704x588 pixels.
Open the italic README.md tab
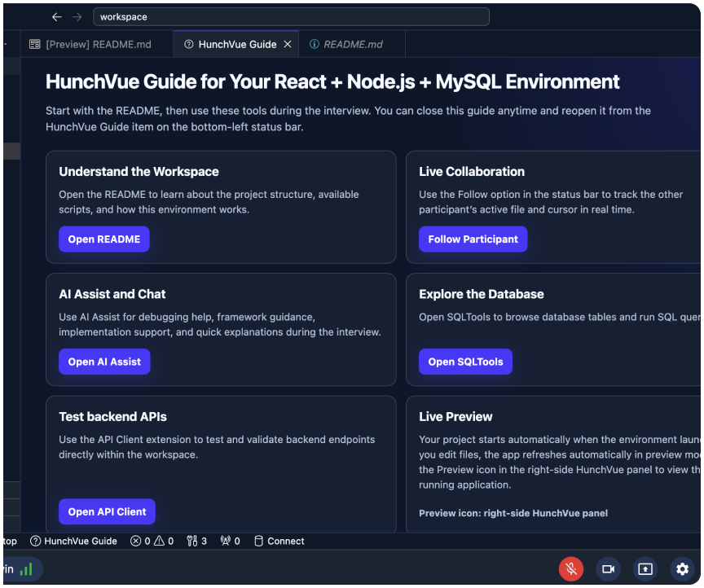pyautogui.click(x=353, y=45)
